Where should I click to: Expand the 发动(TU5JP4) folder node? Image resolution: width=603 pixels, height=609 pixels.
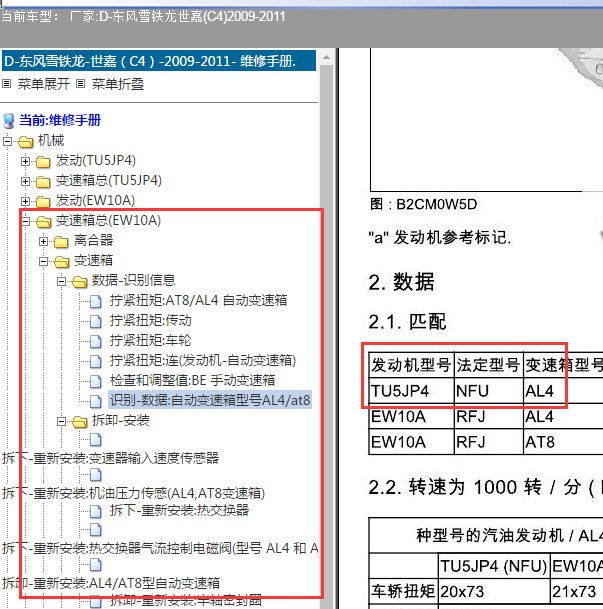coord(25,161)
